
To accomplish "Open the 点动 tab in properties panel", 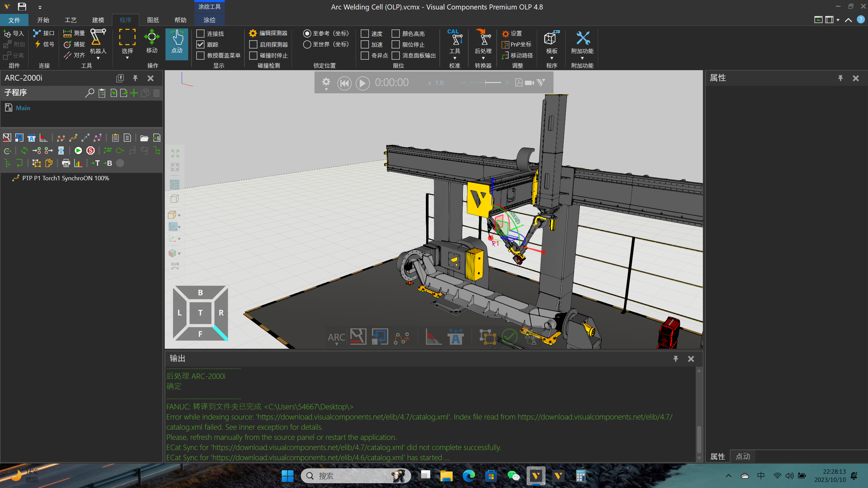I will (x=743, y=456).
